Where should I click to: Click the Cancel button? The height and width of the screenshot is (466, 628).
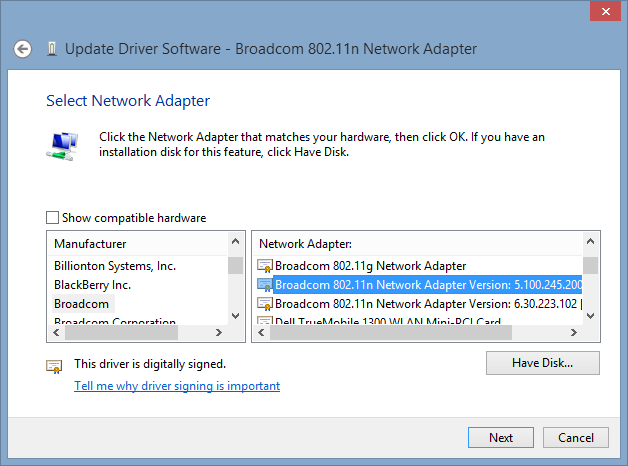click(x=576, y=438)
